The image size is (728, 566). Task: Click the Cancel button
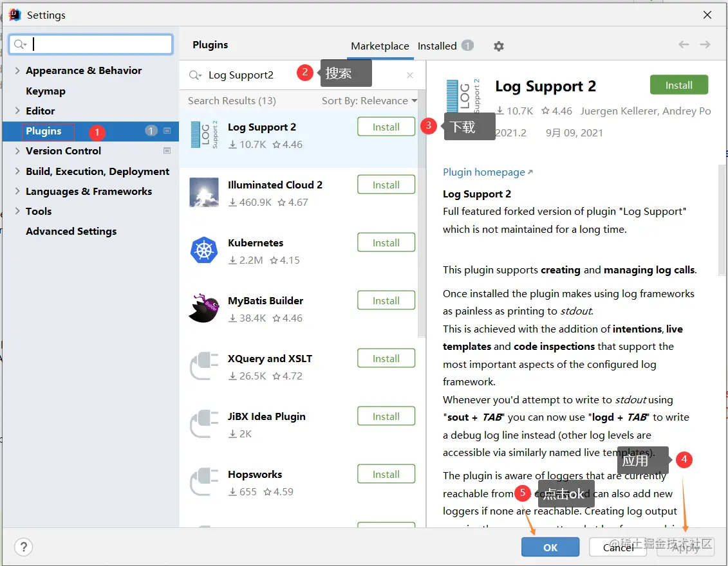coord(618,547)
